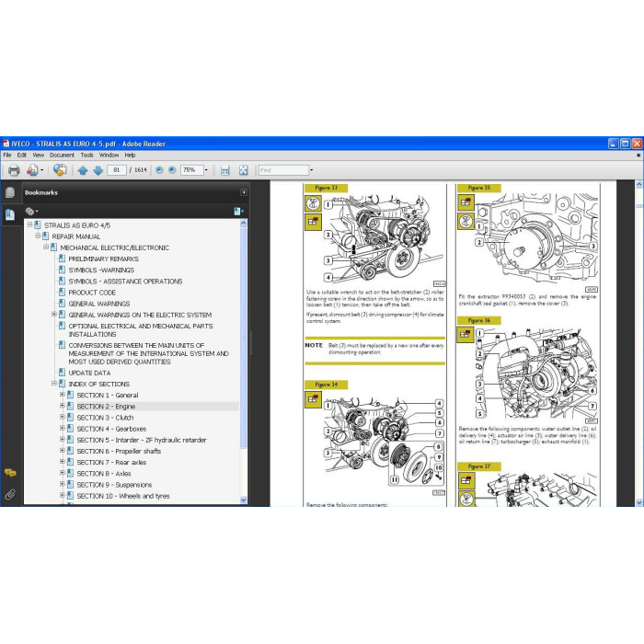Expand SECTION 5 - Intarder bookmark
This screenshot has height=644, width=644.
click(x=62, y=440)
